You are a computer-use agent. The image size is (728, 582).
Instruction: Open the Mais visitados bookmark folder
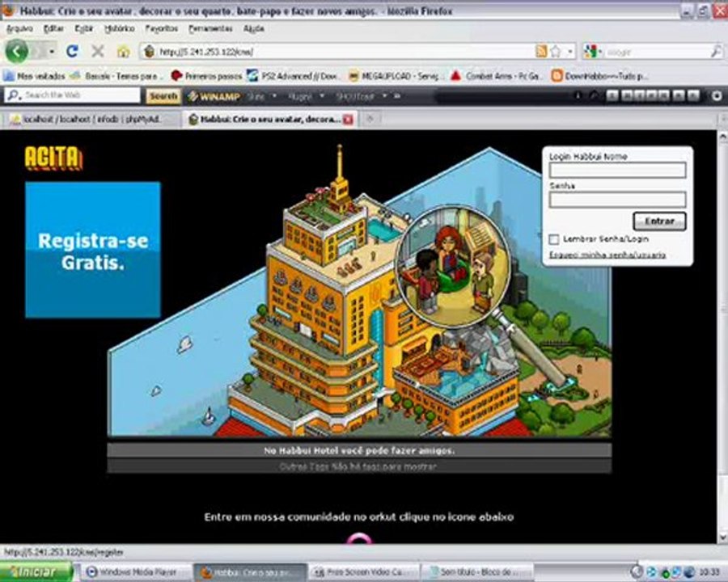click(x=34, y=76)
